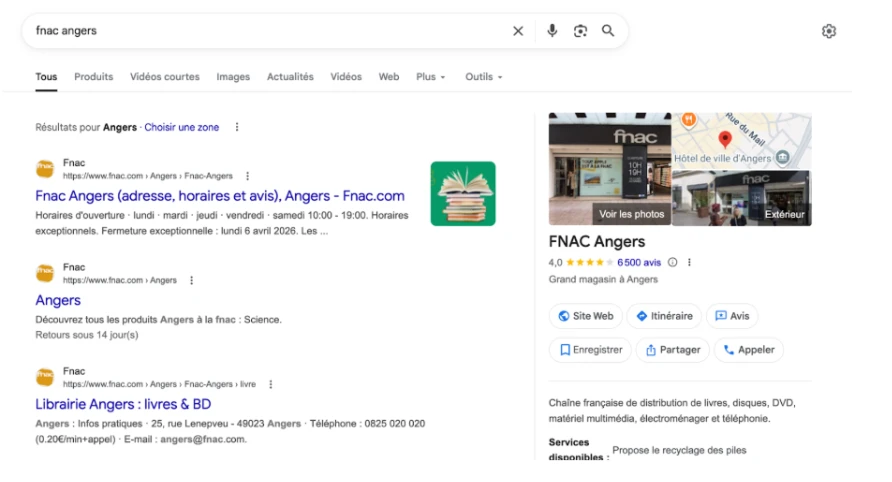Click the Hôtel de ville d'Angers map marker
Viewport: 892px width, 482px height.
pyautogui.click(x=783, y=157)
